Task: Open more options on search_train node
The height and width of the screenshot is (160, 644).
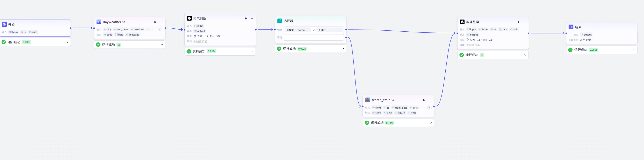Action: (429, 100)
